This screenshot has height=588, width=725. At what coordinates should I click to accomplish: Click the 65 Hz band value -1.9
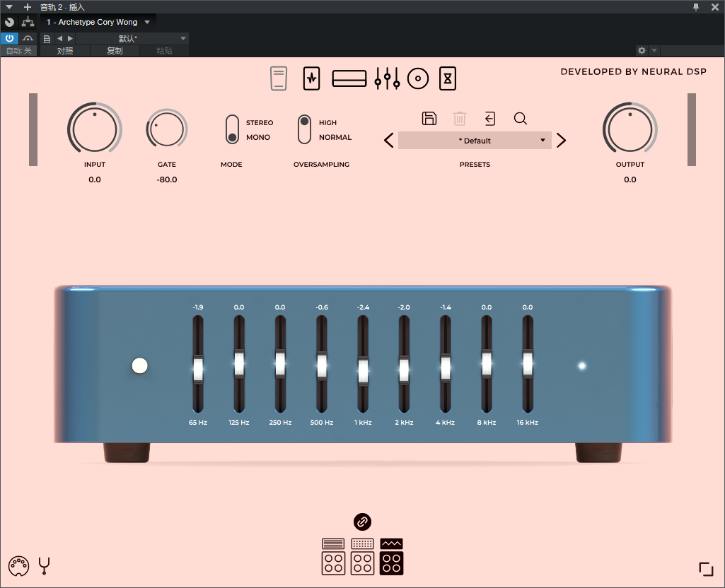tap(198, 307)
